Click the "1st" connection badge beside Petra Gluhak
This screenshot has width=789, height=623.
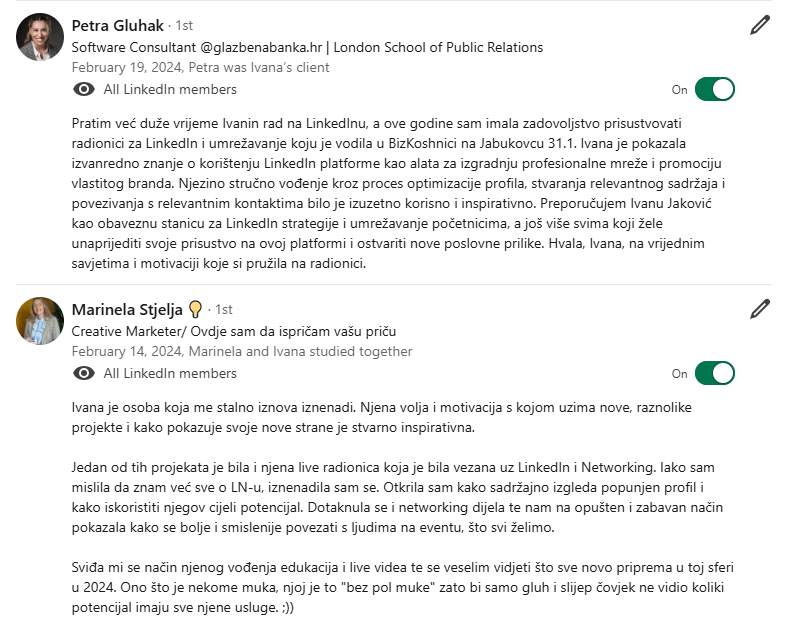coord(184,26)
